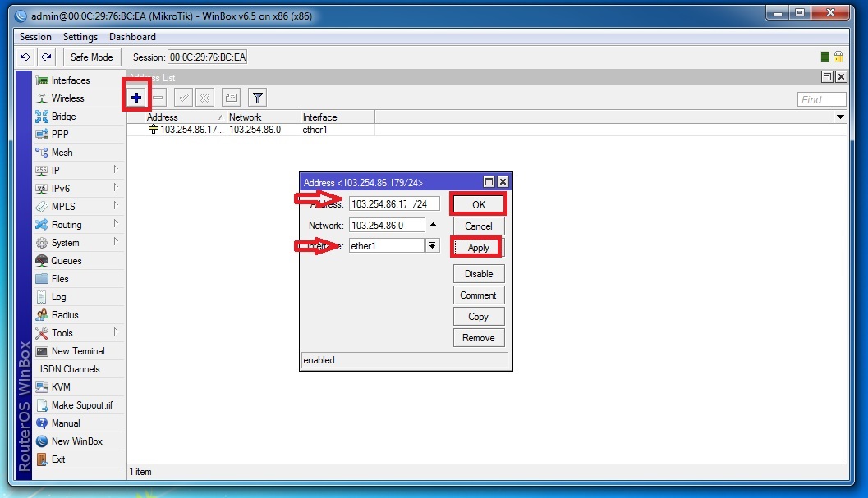Open the Settings menu

point(80,37)
